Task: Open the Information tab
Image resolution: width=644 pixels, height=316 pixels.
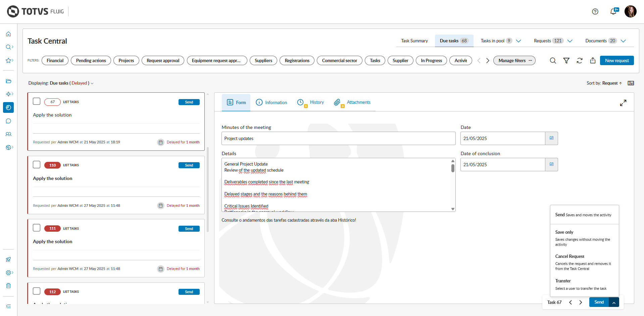Action: pos(271,102)
